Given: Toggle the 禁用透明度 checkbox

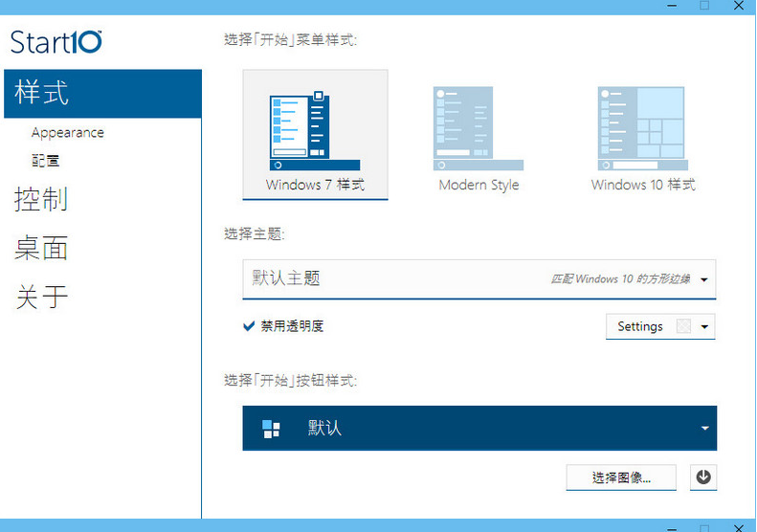Looking at the screenshot, I should tap(249, 326).
